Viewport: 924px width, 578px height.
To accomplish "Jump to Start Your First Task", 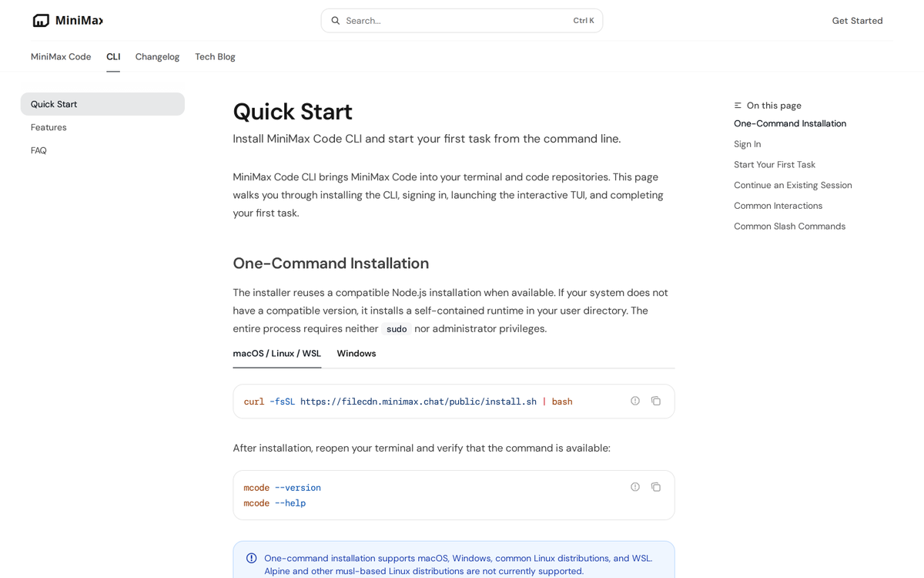I will (775, 165).
